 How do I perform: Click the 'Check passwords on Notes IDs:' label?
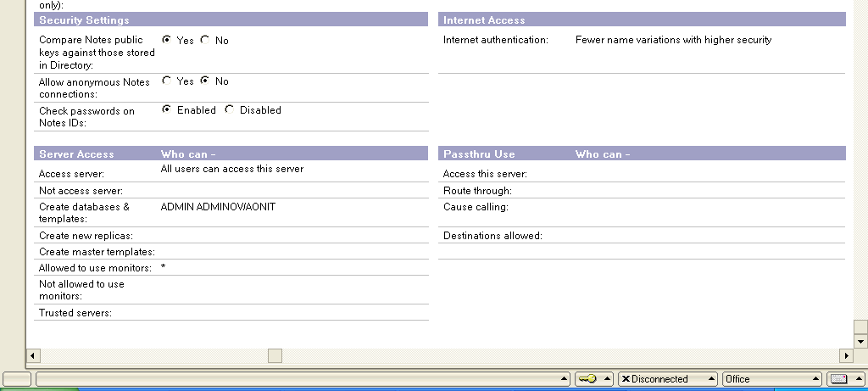(87, 116)
